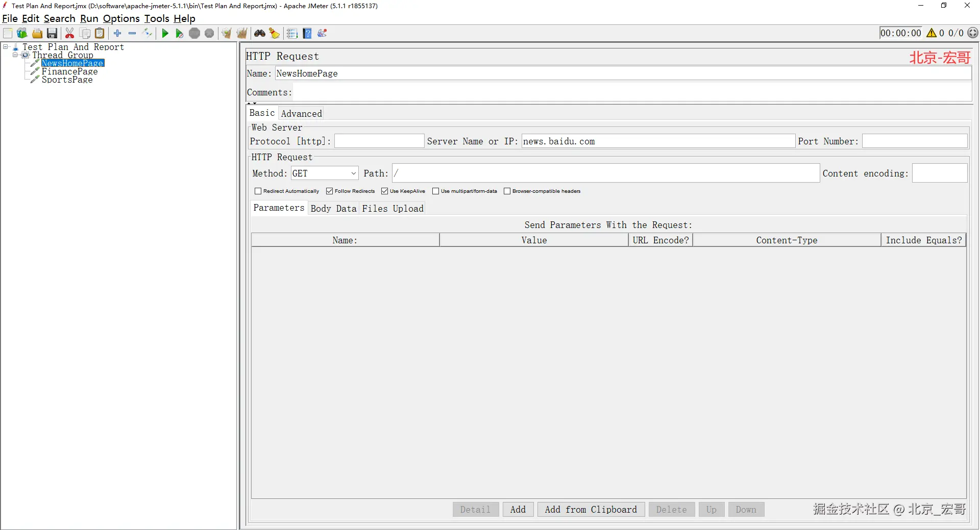Enable Browser-compatible headers checkbox
980x530 pixels.
tap(507, 191)
